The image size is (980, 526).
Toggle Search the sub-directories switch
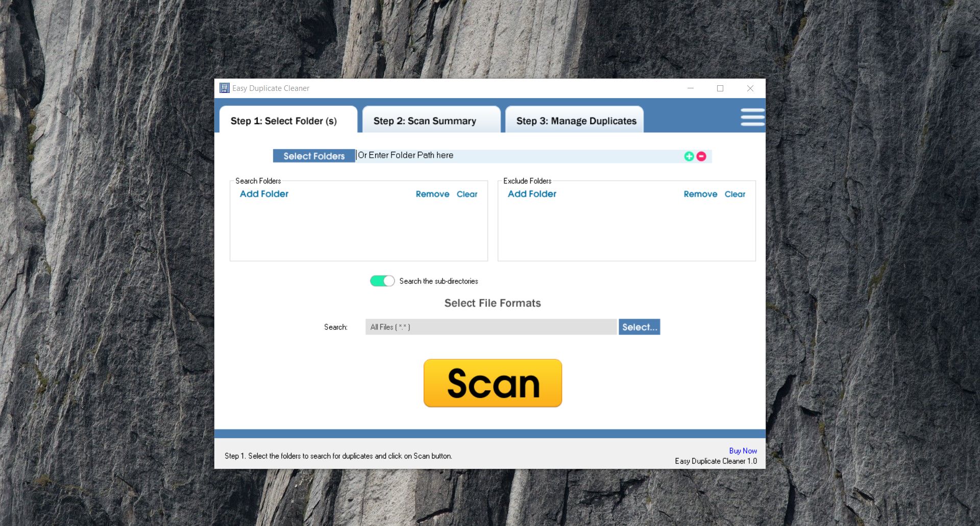(382, 281)
